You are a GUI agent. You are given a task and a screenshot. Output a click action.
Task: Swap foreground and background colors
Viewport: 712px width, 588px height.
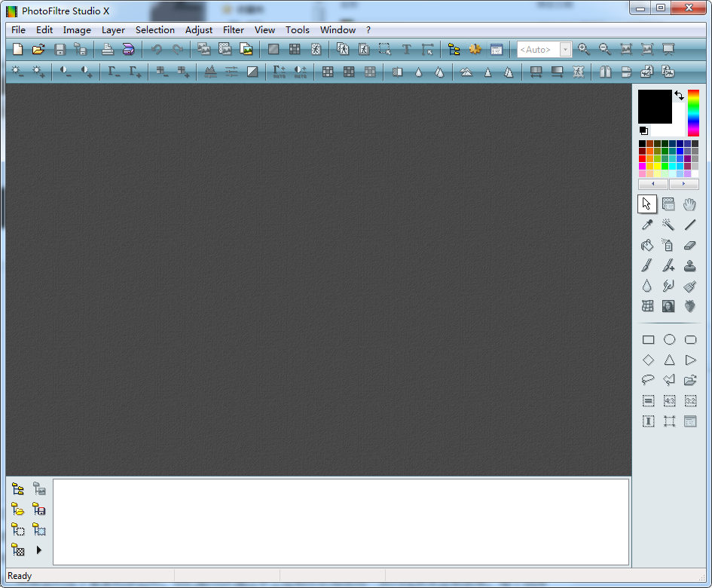pos(679,96)
